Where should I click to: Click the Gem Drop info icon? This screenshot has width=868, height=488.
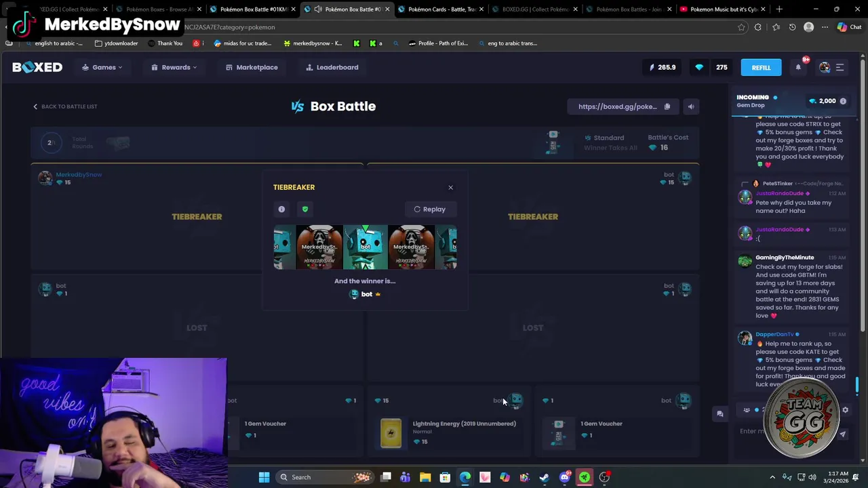point(843,101)
